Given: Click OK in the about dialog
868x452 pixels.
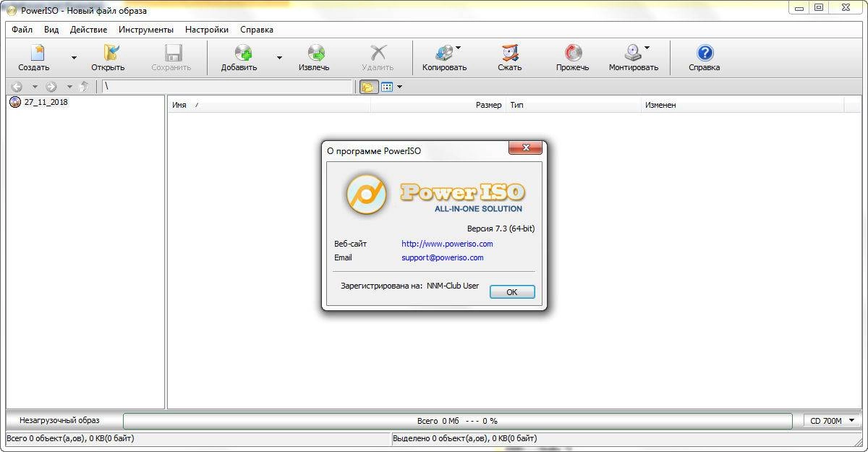Looking at the screenshot, I should coord(512,292).
